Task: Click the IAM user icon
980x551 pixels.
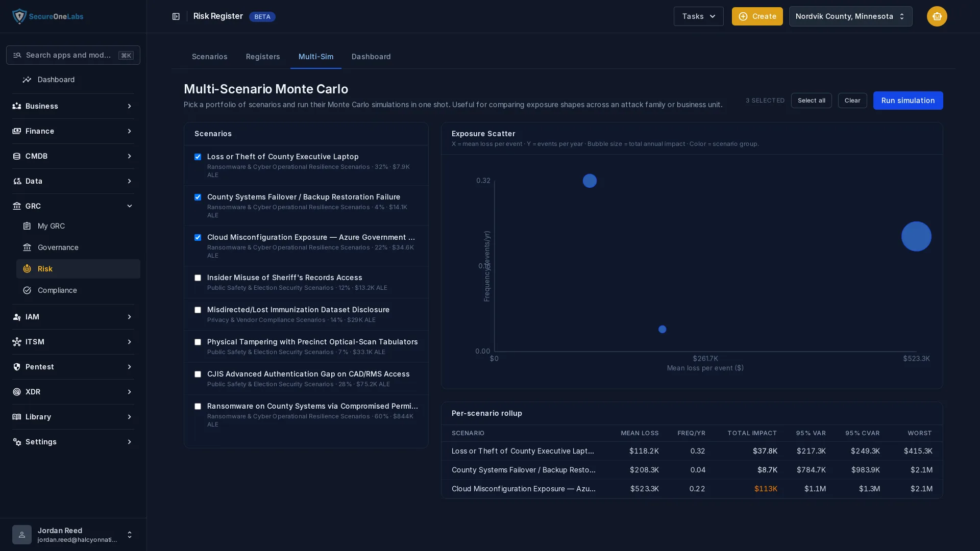Action: coord(17,317)
